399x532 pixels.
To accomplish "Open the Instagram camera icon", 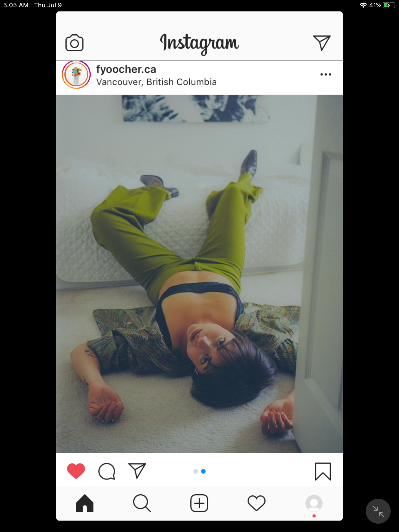I will point(75,43).
